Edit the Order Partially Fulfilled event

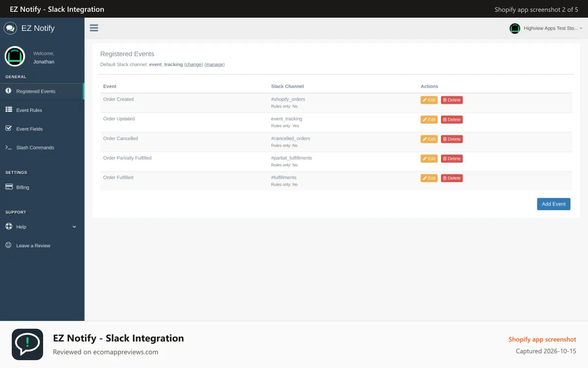[429, 158]
